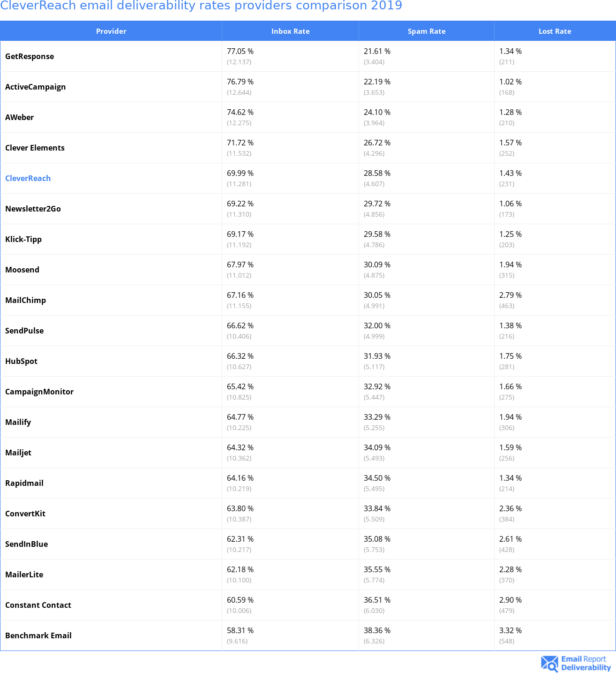Click the Email Report Deliverability logo text
The width and height of the screenshot is (616, 673).
point(586,663)
